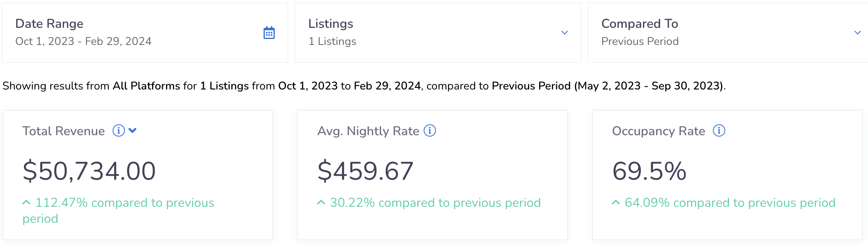This screenshot has width=868, height=245.
Task: Click the up arrow beside 30.22%
Action: [x=321, y=202]
